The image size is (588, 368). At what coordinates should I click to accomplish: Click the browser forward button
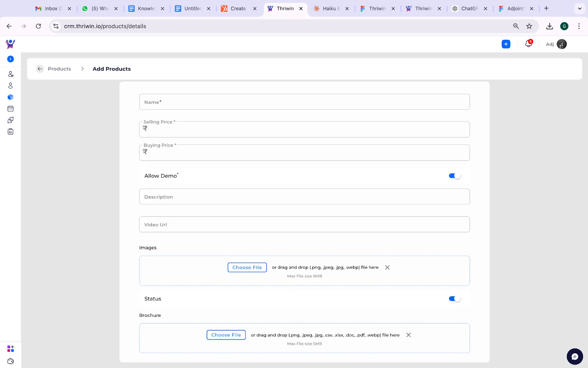(x=24, y=26)
